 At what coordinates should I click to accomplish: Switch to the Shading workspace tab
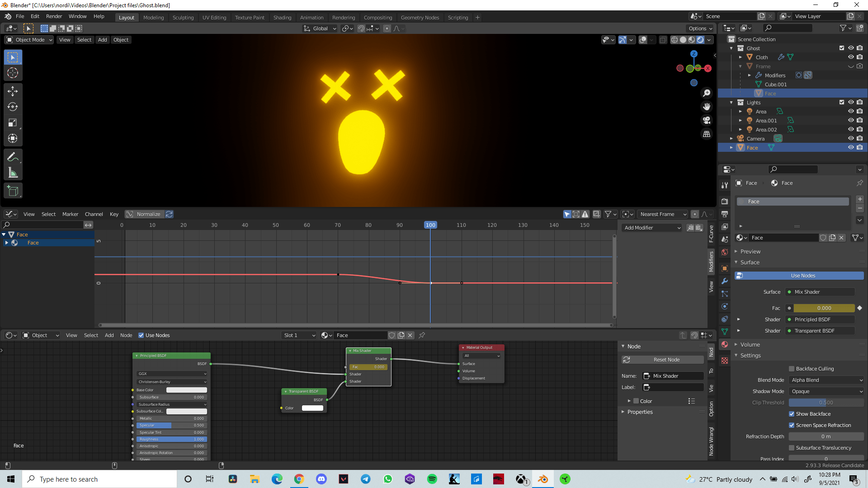[282, 17]
